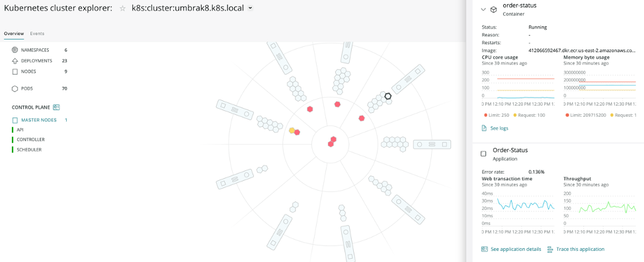Select the Overview tab

tap(13, 34)
